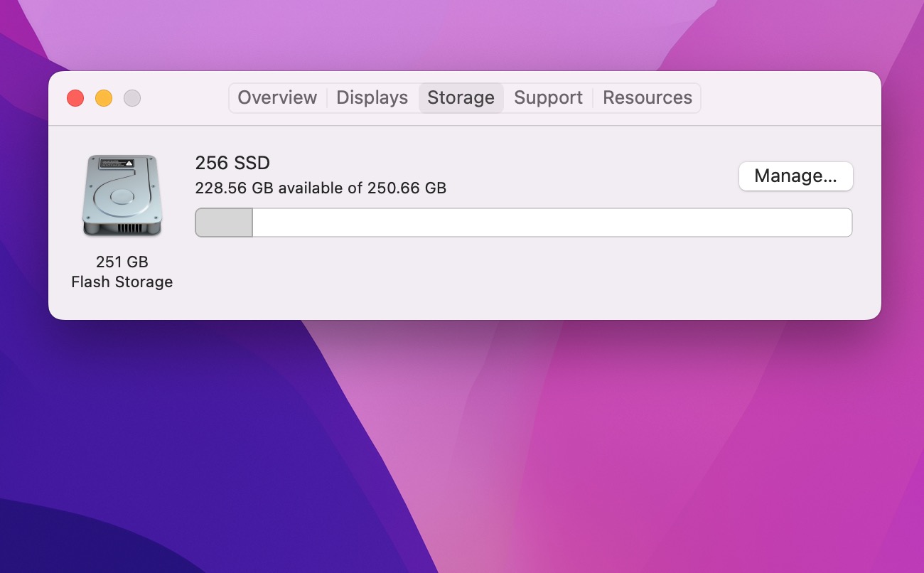Click the free white portion of storage bar

coord(552,223)
